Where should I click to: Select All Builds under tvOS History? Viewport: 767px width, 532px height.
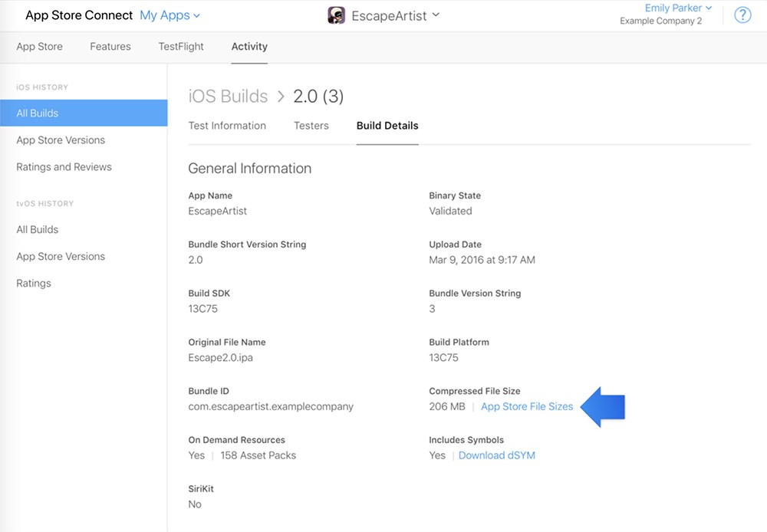click(38, 230)
